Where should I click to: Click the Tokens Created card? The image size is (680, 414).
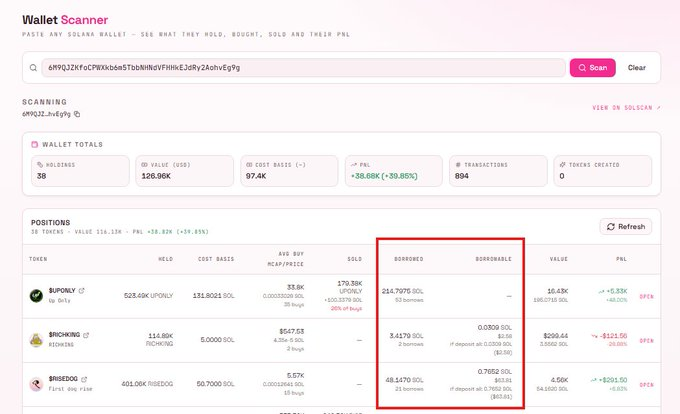coord(603,171)
